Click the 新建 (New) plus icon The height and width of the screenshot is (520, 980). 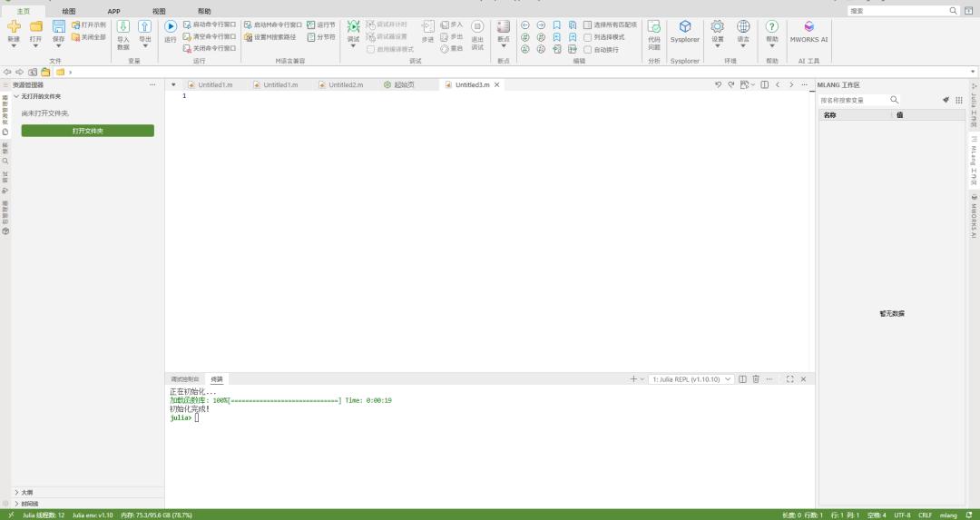pos(14,26)
